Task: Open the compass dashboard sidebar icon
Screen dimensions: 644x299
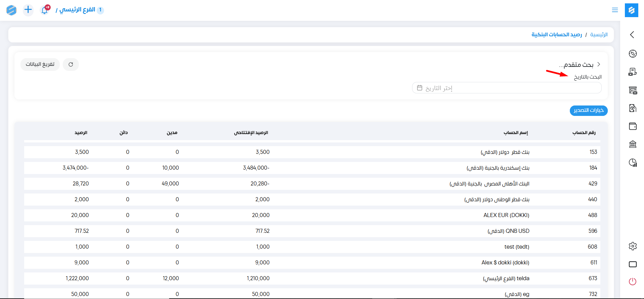Action: pos(633,54)
